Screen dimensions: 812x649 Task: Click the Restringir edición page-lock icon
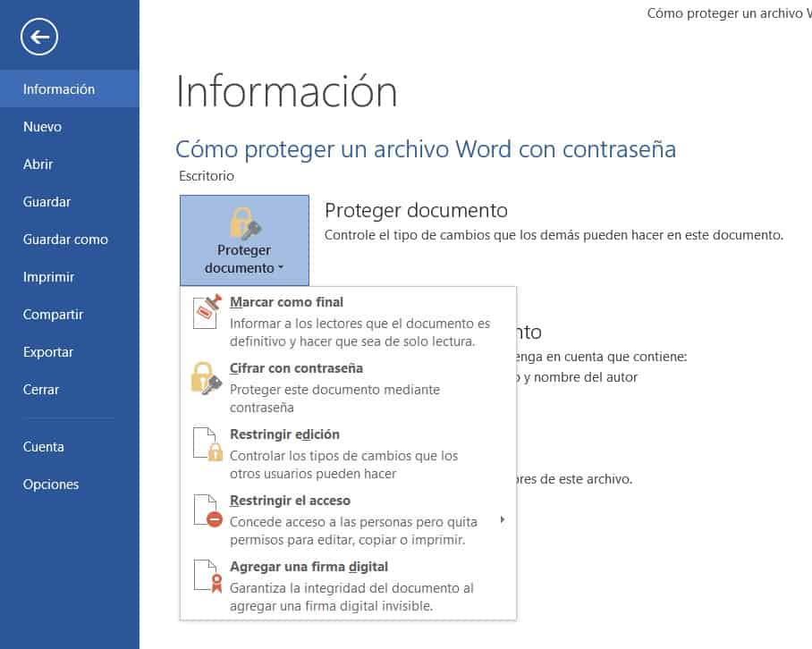[x=207, y=443]
